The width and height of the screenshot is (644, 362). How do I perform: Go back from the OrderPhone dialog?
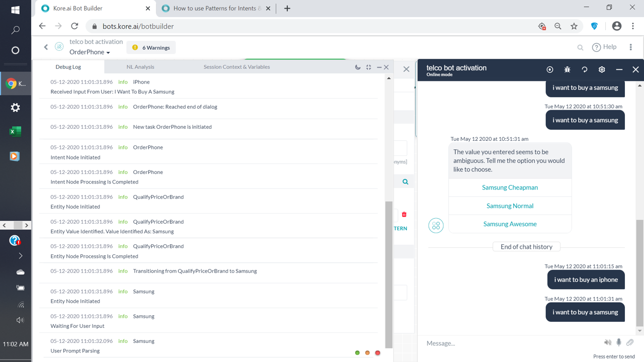coord(46,47)
